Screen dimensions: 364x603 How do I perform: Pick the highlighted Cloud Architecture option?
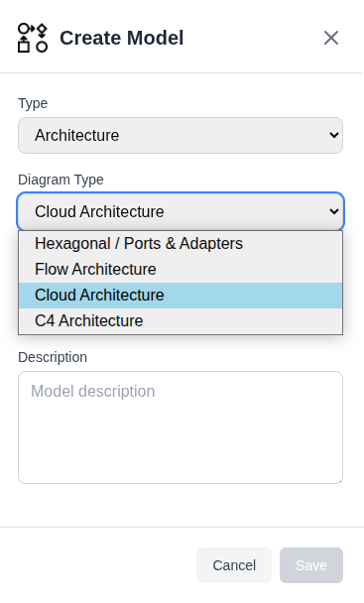(181, 296)
